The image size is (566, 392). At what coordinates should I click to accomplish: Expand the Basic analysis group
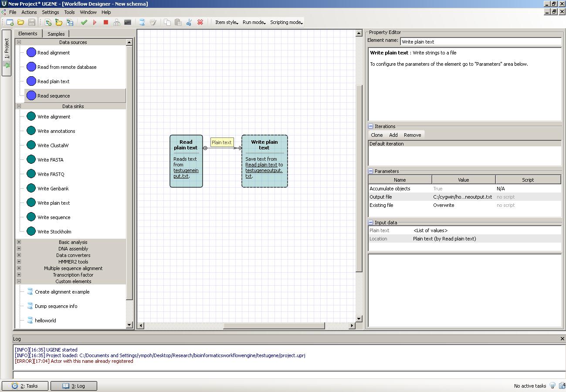[19, 242]
